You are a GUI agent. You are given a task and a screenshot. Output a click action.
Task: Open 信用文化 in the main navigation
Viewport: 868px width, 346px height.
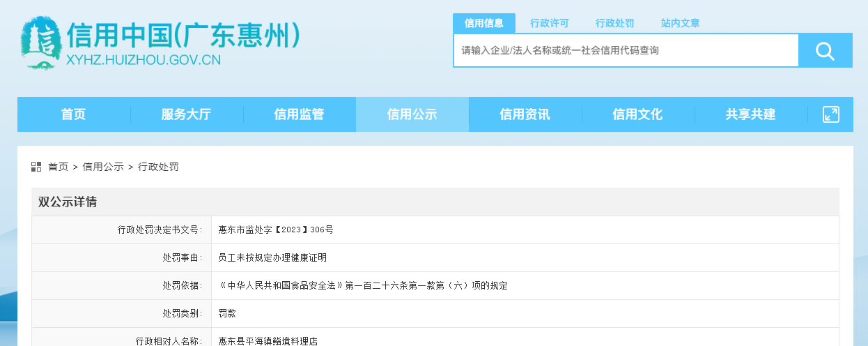[637, 114]
